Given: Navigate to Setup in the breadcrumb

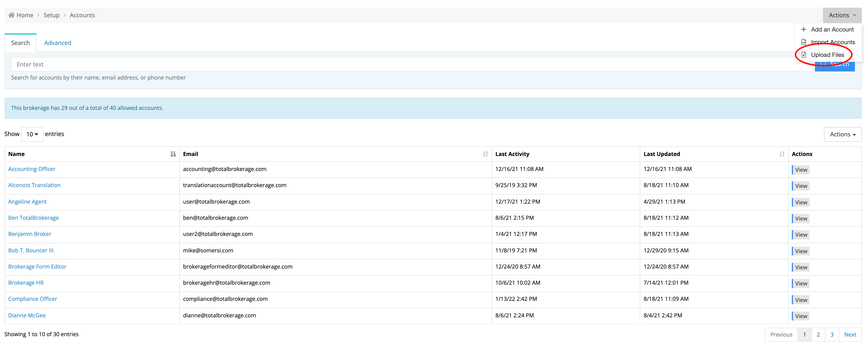Looking at the screenshot, I should pos(51,15).
